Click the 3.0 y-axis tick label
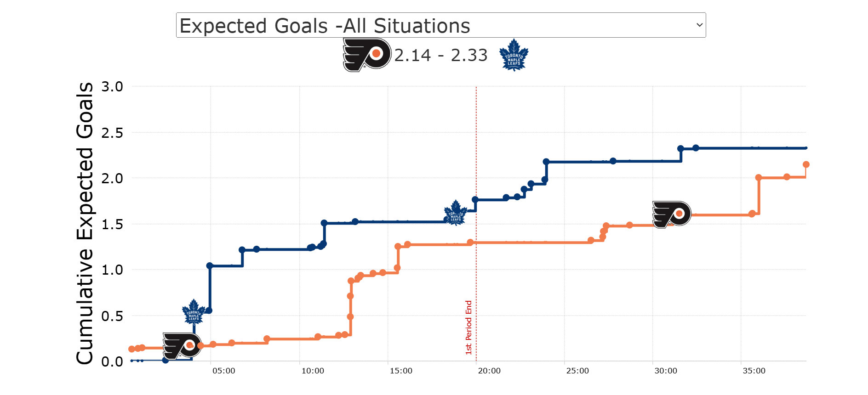Viewport: 868px width, 395px height. [112, 87]
